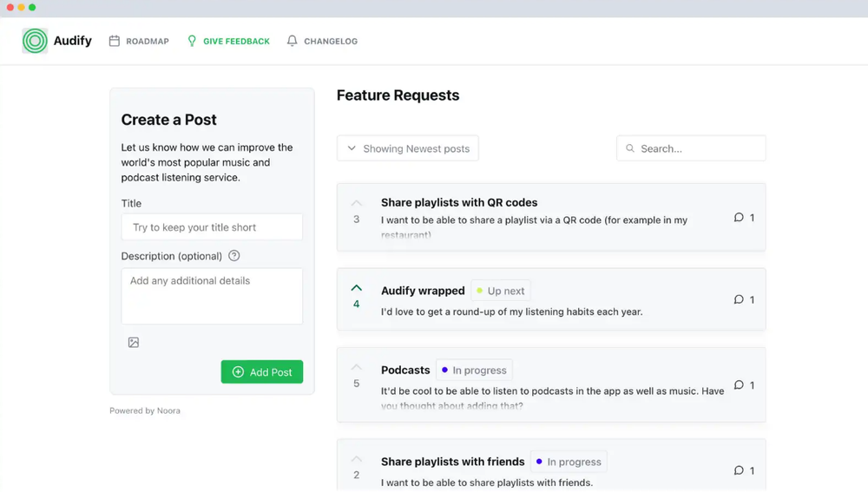868x492 pixels.
Task: Click the Description text area
Action: tap(212, 296)
